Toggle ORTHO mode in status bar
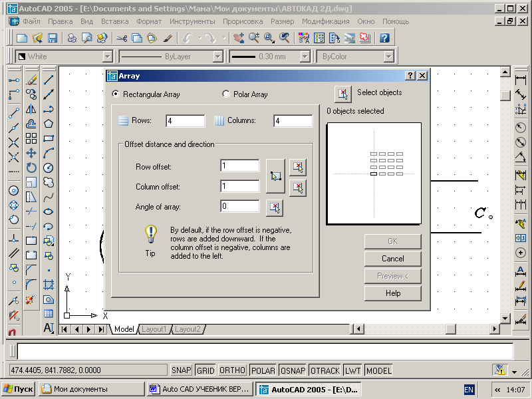Image resolution: width=532 pixels, height=399 pixels. 232,370
